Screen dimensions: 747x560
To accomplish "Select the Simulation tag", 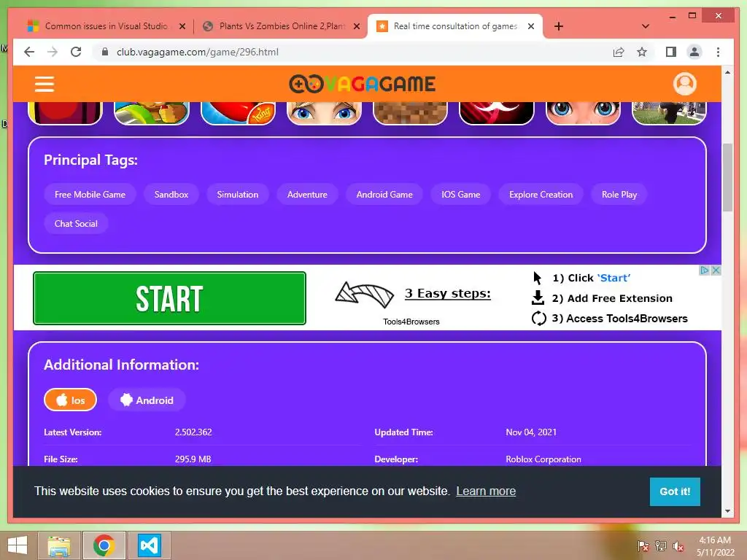I will (238, 194).
